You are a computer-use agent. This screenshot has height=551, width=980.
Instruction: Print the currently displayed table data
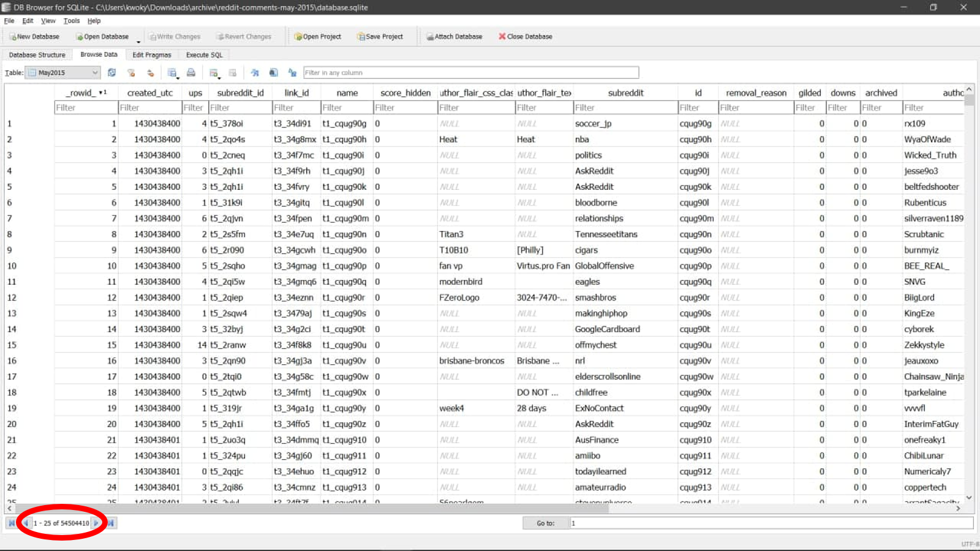tap(191, 73)
